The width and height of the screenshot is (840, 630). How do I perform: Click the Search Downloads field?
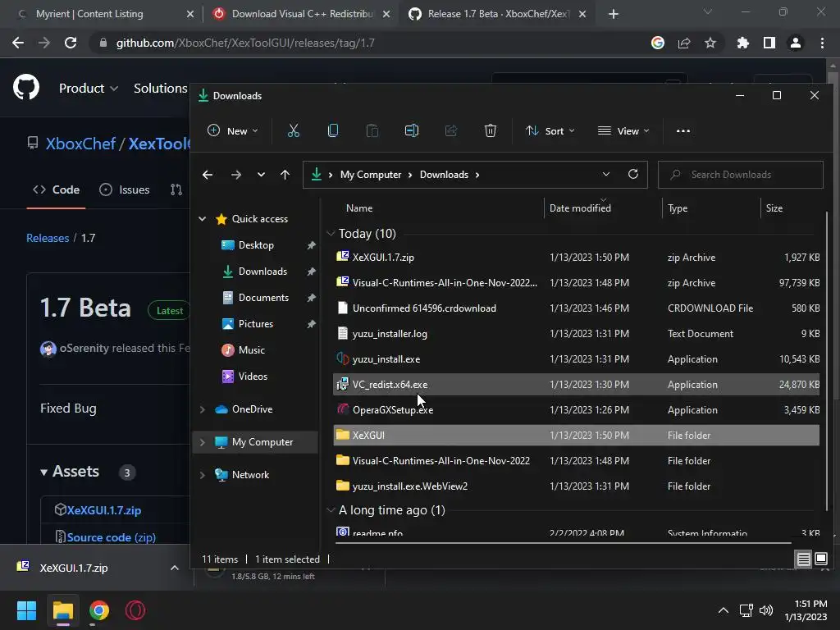pyautogui.click(x=741, y=175)
